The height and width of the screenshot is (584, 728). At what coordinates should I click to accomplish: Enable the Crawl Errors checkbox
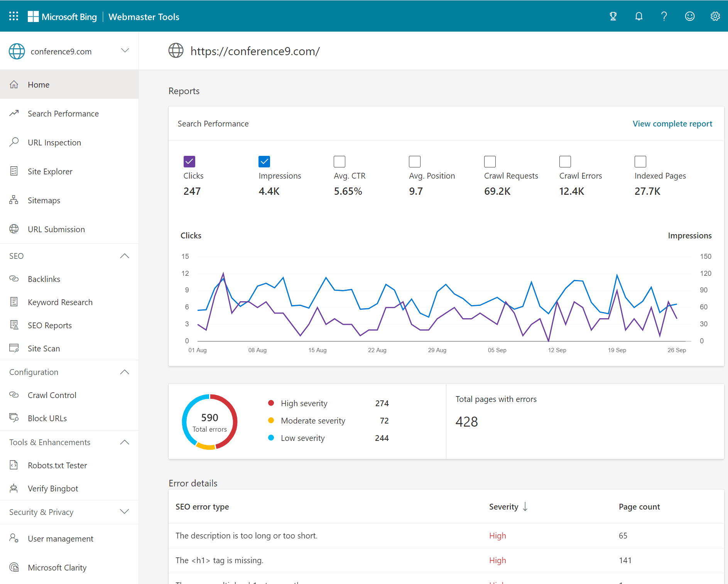[x=565, y=161]
